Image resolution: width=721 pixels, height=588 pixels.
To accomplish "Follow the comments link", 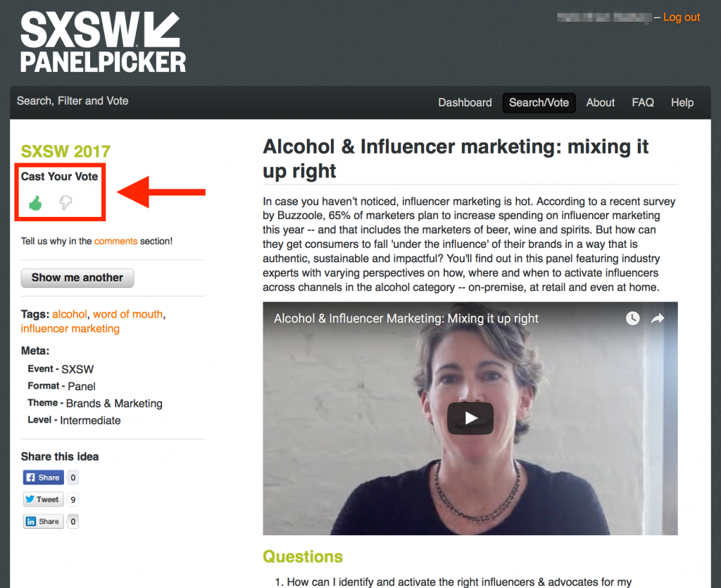I will coord(115,241).
